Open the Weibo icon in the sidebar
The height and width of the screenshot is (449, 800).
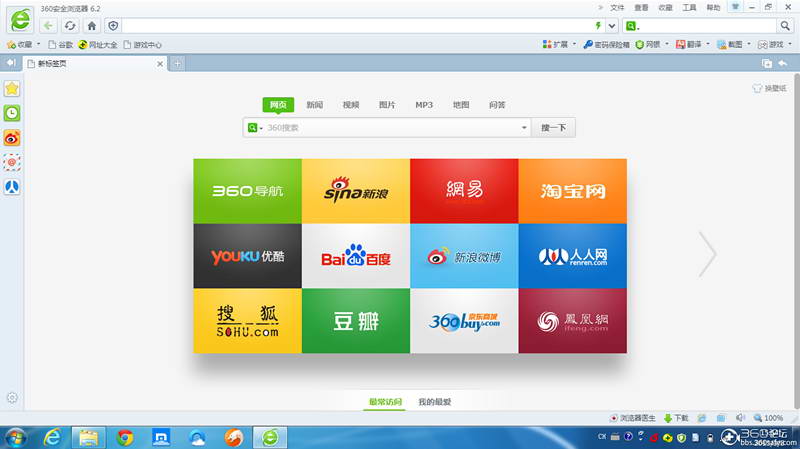coord(12,138)
